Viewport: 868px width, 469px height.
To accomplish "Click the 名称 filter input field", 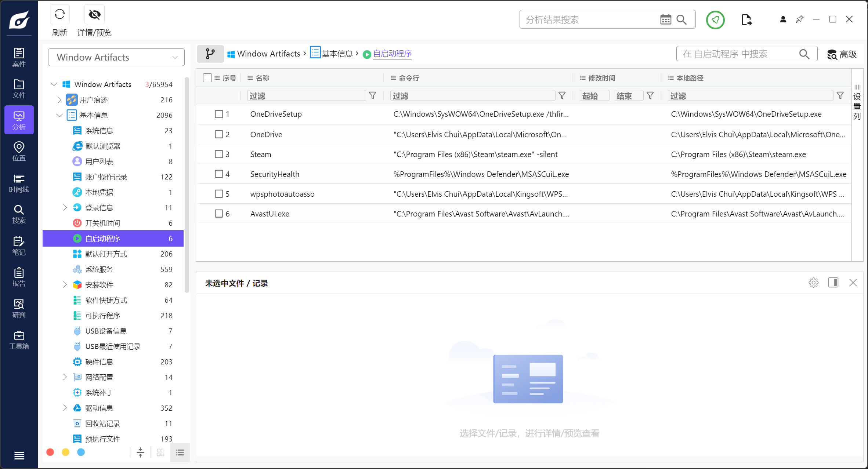I will pos(306,96).
